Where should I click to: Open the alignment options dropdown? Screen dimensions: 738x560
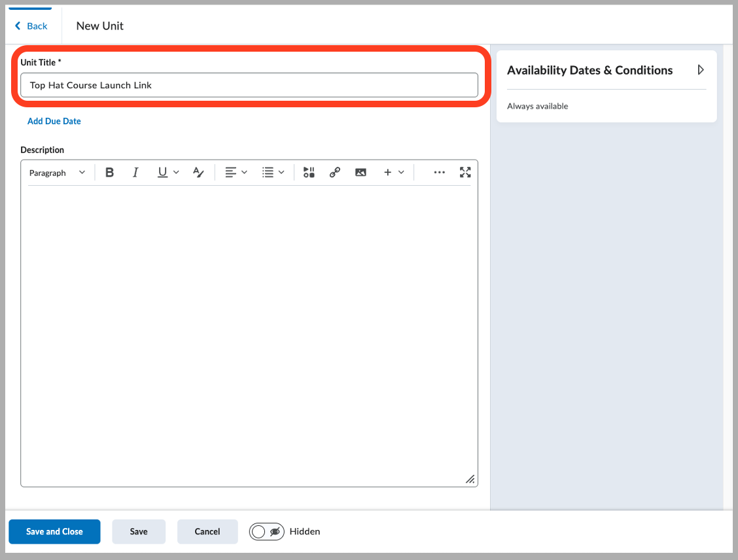click(x=236, y=172)
